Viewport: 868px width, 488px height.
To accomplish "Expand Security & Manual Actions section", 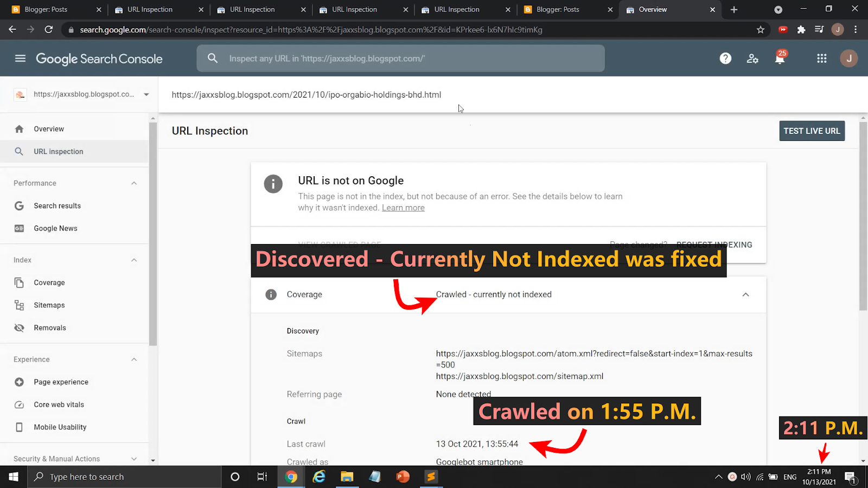I will [134, 459].
